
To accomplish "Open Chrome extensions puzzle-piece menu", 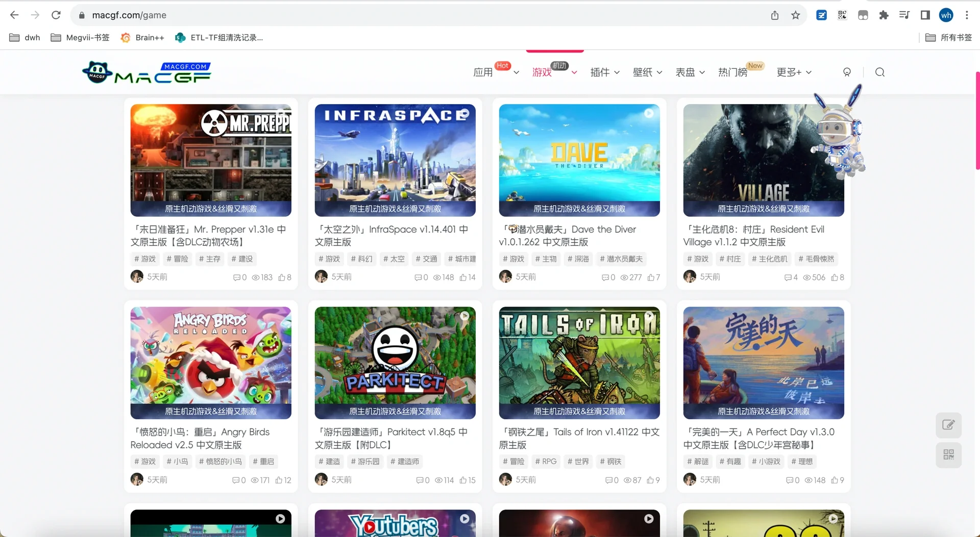I will point(884,15).
